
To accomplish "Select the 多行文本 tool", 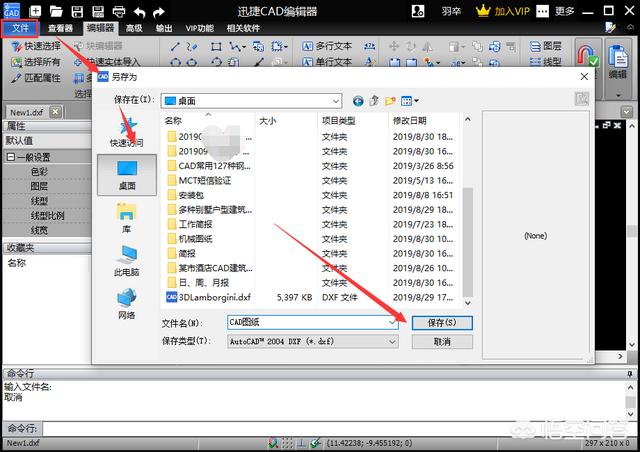I will coord(327,46).
